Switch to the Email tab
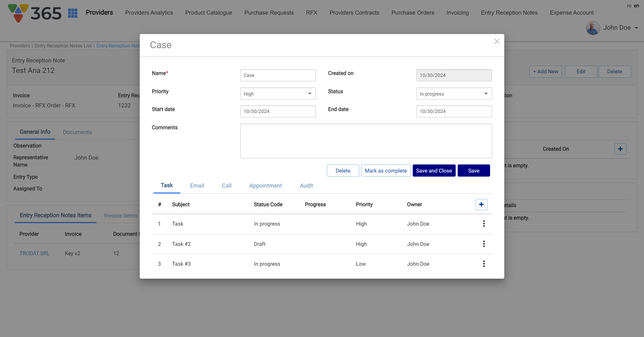 (x=197, y=186)
